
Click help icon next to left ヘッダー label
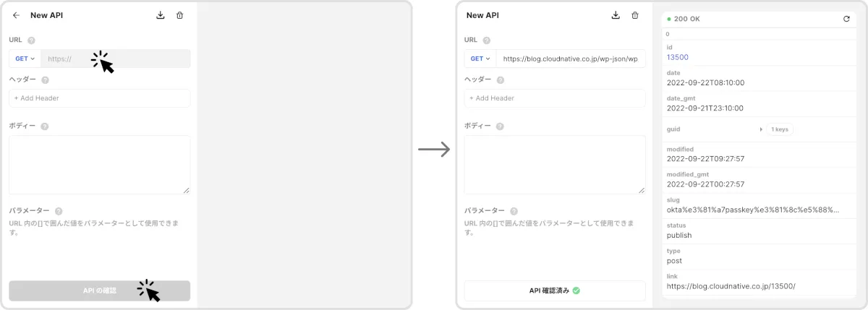(x=45, y=80)
